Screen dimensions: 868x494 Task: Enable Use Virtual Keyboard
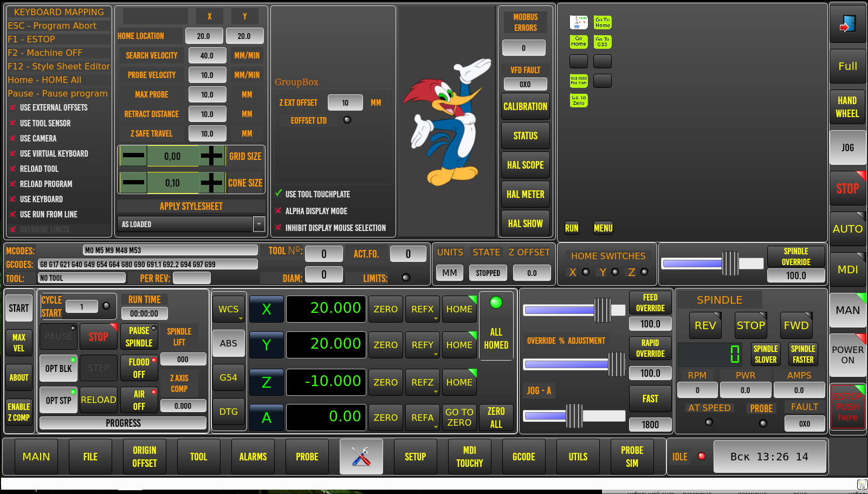[49, 153]
